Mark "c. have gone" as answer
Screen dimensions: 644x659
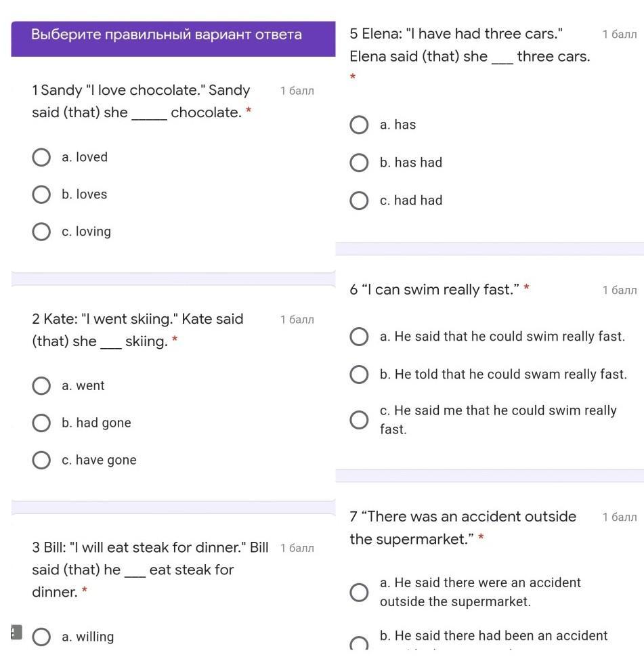(41, 461)
